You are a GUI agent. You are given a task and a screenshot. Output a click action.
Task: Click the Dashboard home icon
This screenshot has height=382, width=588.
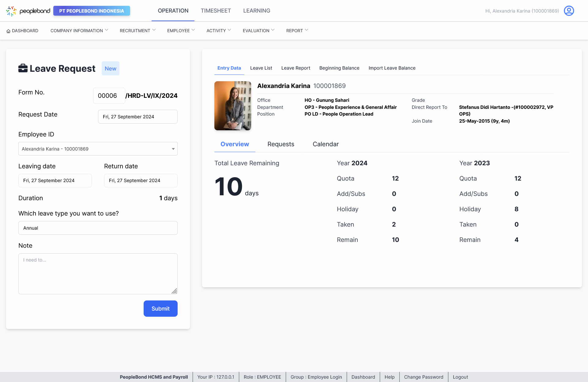coord(8,31)
